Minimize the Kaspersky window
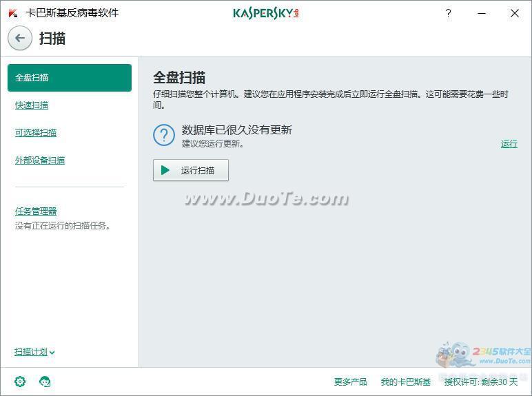Viewport: 532px width, 396px height. pos(482,13)
